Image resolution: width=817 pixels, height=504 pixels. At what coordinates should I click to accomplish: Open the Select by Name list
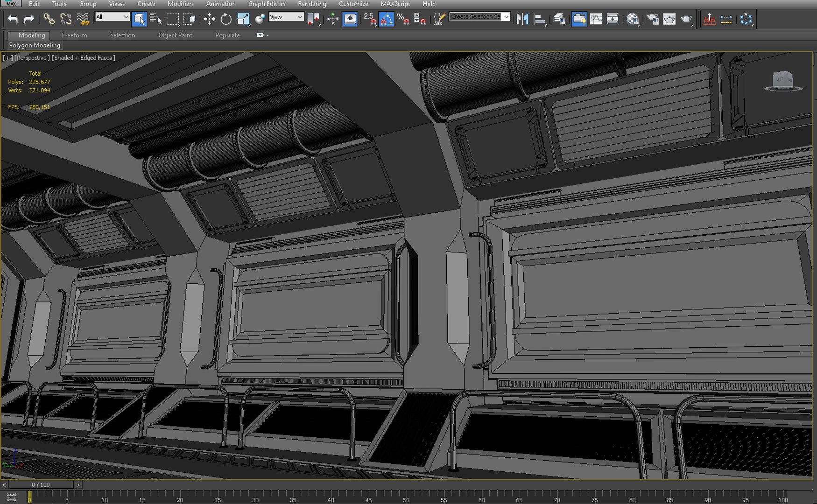155,19
